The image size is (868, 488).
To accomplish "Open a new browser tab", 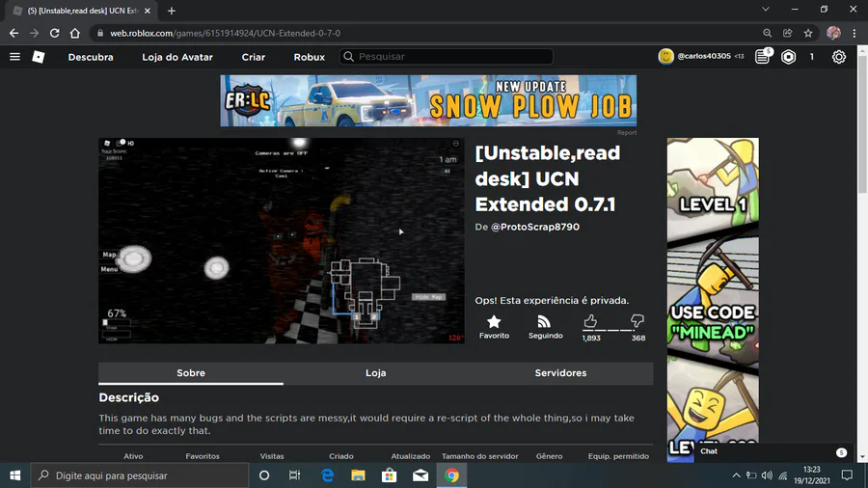I will 172,11.
